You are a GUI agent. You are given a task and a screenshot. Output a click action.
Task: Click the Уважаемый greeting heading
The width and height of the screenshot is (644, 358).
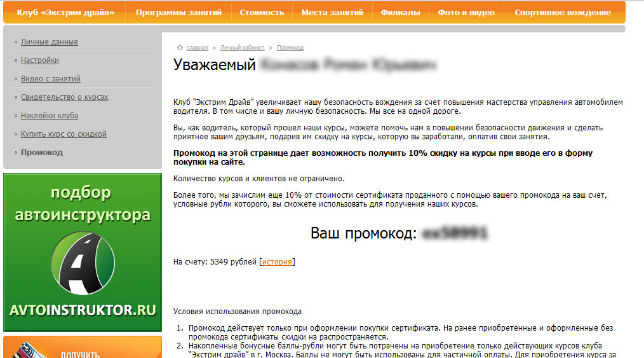pos(215,65)
